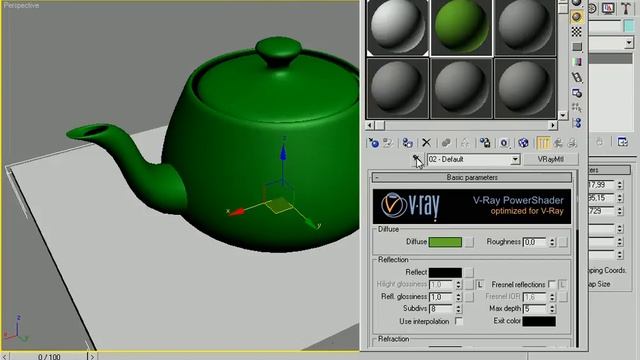640x360 pixels.
Task: Click Make Preview film icon
Action: (x=576, y=77)
